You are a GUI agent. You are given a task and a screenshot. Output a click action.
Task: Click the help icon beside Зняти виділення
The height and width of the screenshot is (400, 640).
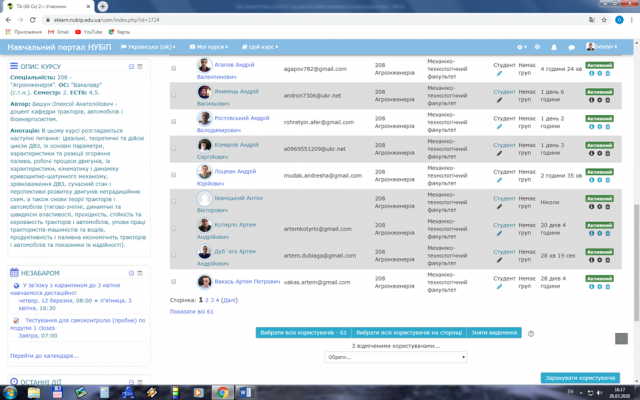[x=531, y=333]
